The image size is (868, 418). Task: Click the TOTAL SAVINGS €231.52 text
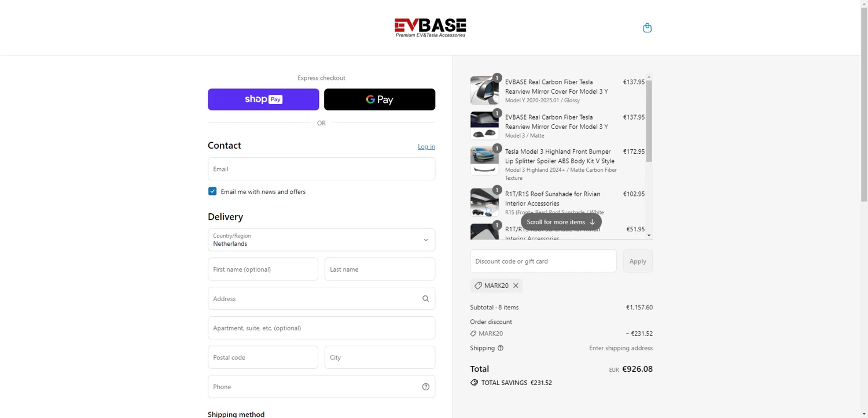(x=517, y=383)
